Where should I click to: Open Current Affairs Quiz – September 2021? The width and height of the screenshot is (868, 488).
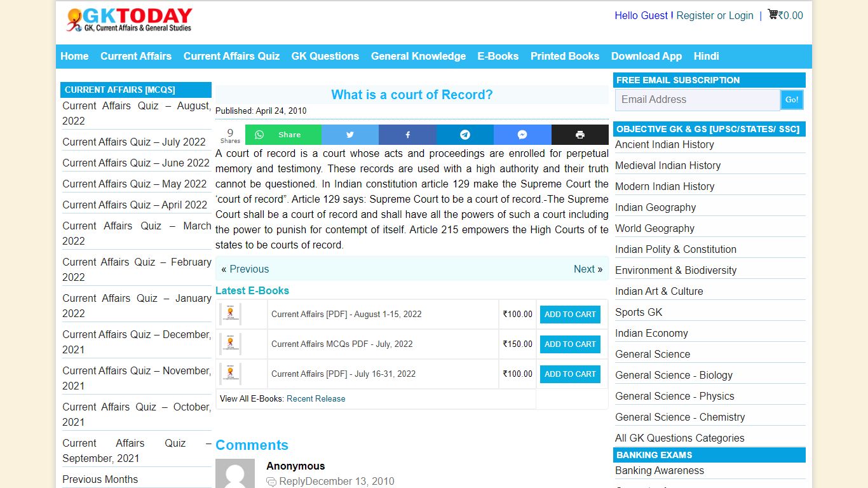[x=137, y=451]
